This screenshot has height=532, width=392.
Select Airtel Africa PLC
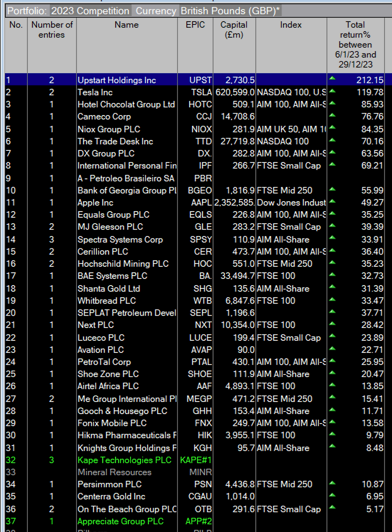coord(108,386)
